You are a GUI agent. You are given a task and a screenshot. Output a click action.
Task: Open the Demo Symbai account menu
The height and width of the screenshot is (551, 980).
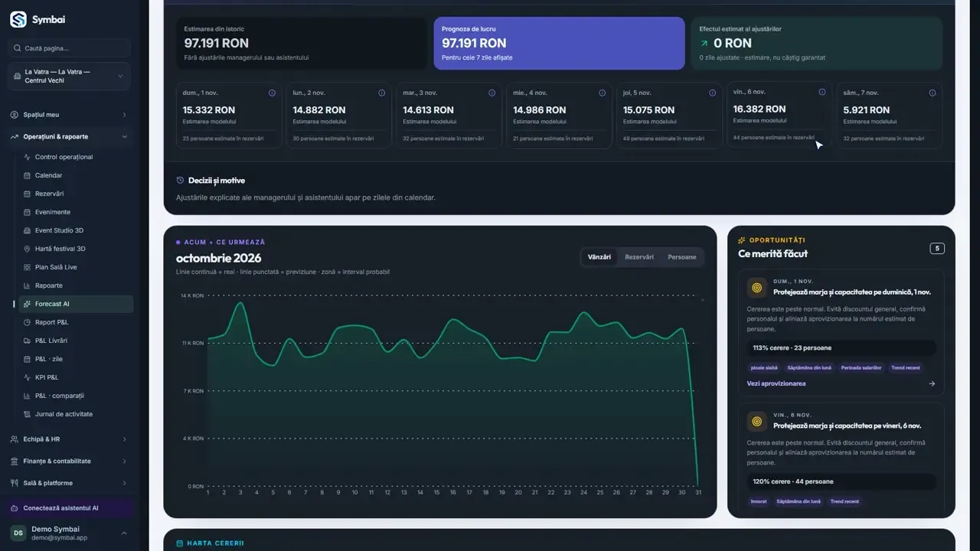[x=69, y=533]
